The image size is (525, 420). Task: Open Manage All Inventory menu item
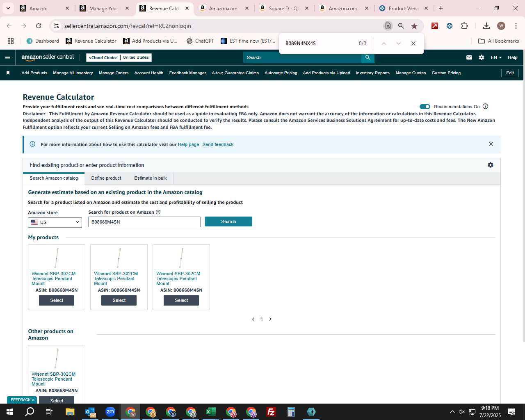click(73, 73)
